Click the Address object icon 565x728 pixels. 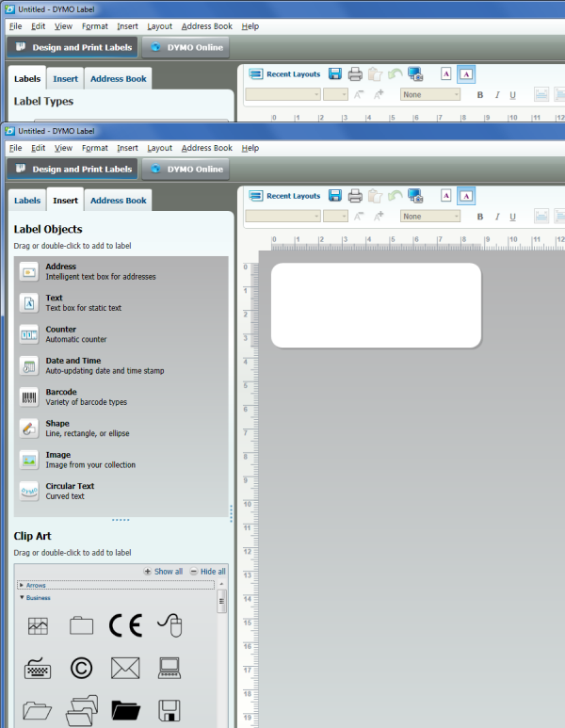29,271
